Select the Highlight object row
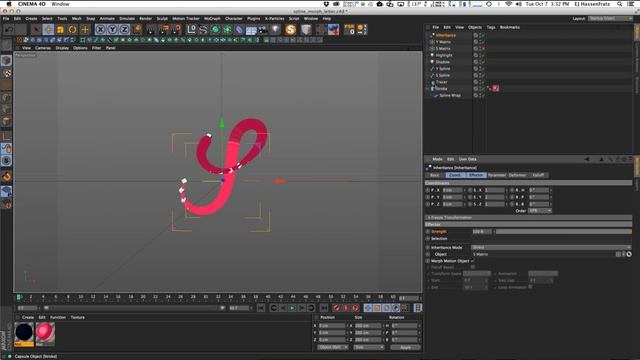Viewport: 640px width, 360px height. tap(444, 56)
